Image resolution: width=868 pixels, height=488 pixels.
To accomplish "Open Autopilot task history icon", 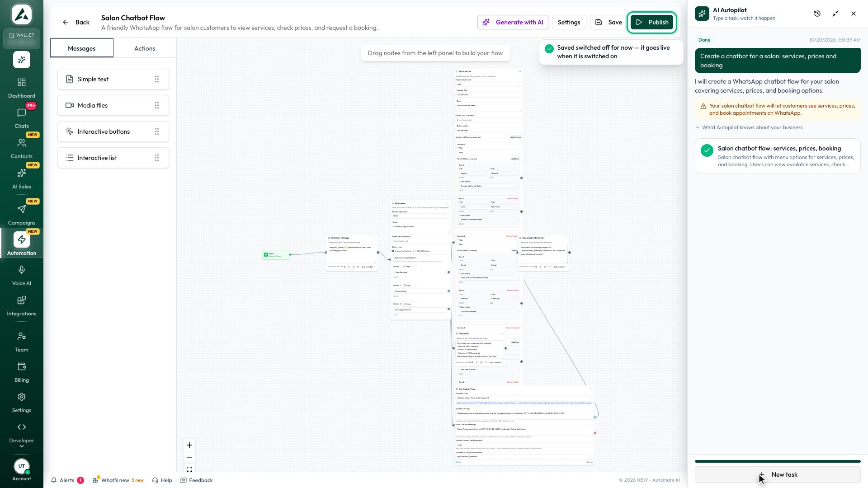I will tap(817, 14).
